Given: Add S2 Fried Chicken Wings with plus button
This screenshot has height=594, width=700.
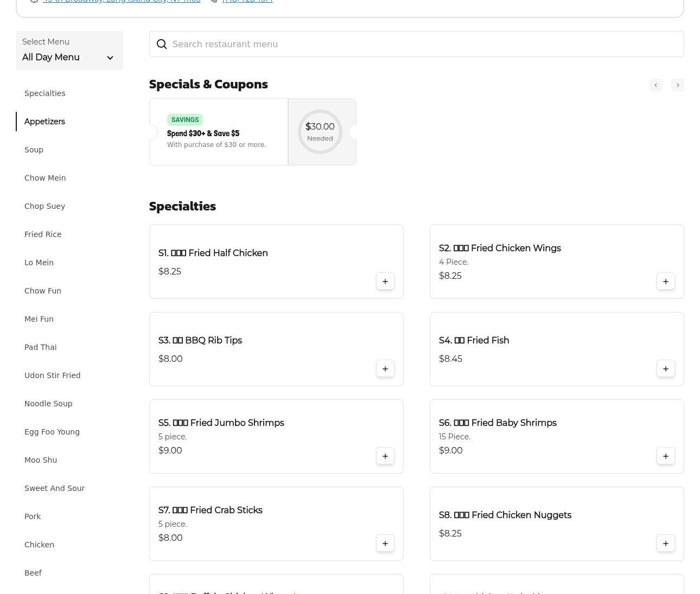Looking at the screenshot, I should click(x=665, y=282).
